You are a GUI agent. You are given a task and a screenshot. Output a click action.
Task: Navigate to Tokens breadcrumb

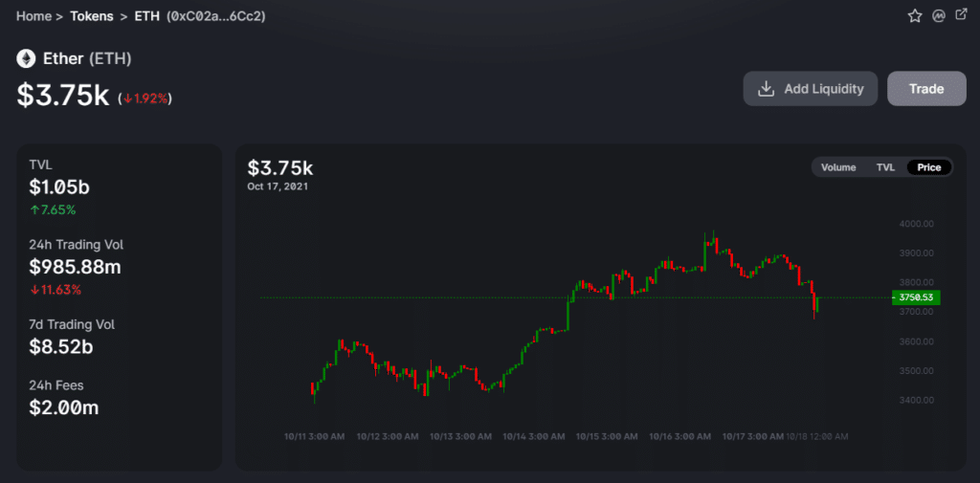point(91,16)
